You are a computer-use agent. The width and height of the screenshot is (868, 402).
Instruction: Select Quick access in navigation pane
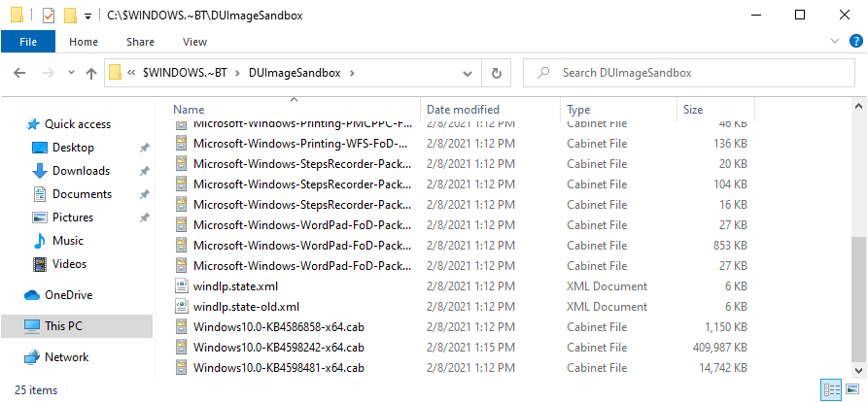click(78, 124)
